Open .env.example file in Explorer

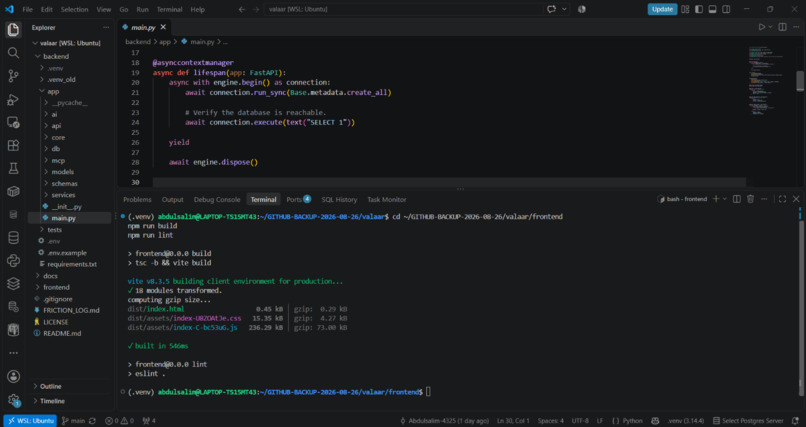[x=67, y=253]
